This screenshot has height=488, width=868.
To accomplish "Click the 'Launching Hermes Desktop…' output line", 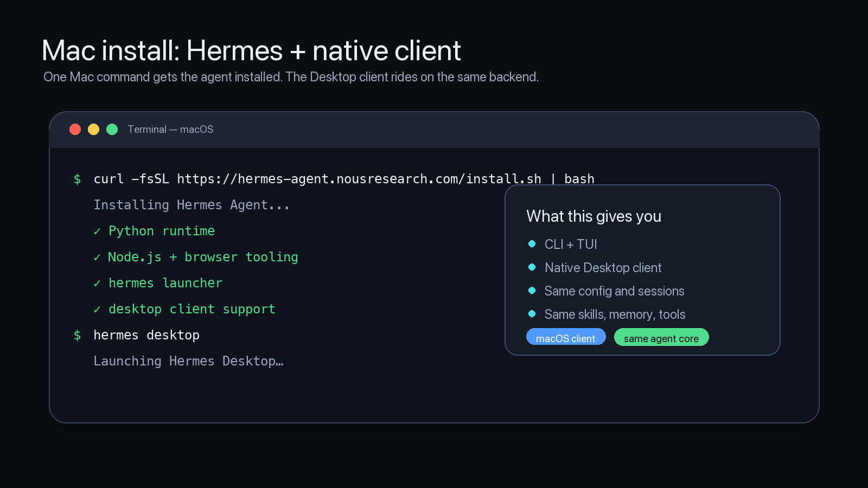I will pyautogui.click(x=188, y=361).
